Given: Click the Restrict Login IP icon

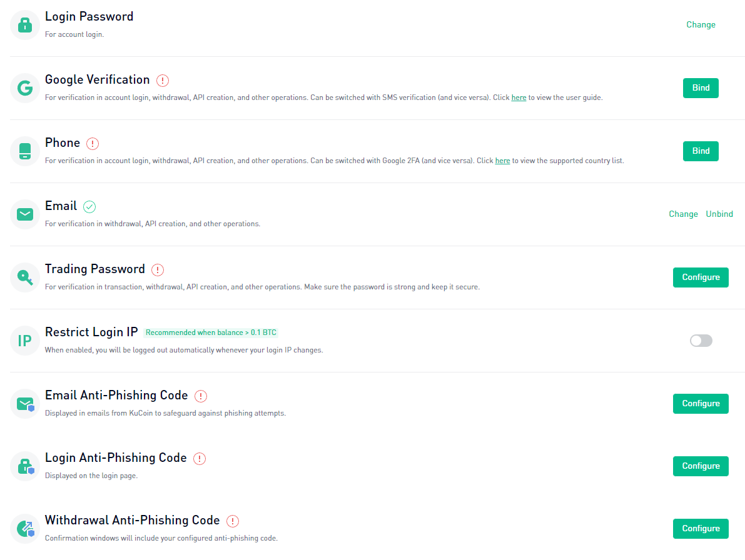Looking at the screenshot, I should coord(24,340).
